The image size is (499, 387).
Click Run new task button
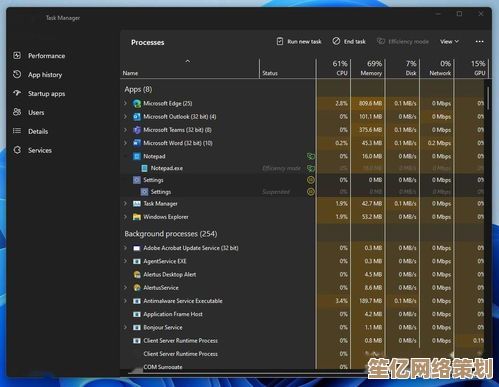click(299, 42)
